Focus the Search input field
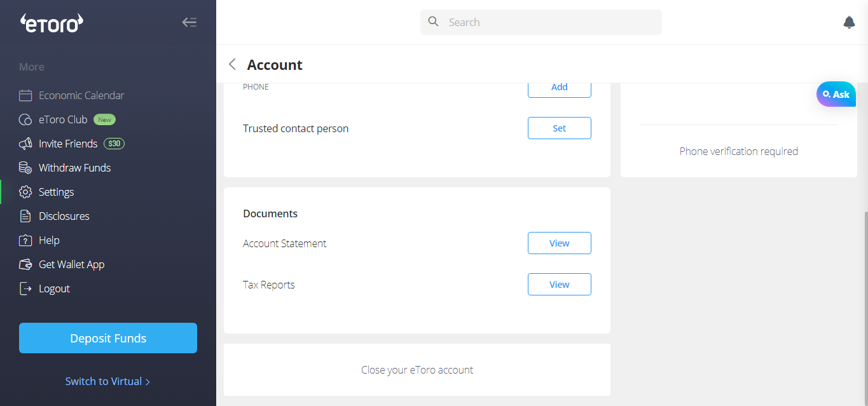Screen dimensions: 868x406 (541, 22)
